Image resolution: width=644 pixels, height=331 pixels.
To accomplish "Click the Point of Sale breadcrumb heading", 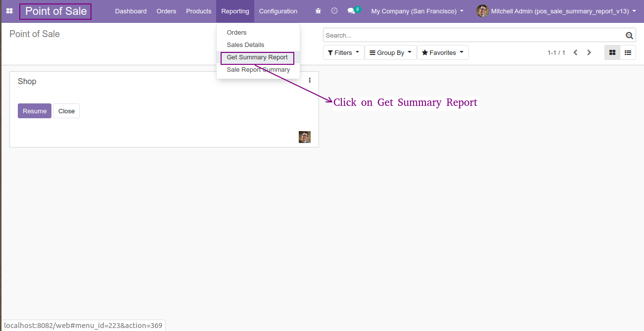I will (x=35, y=34).
